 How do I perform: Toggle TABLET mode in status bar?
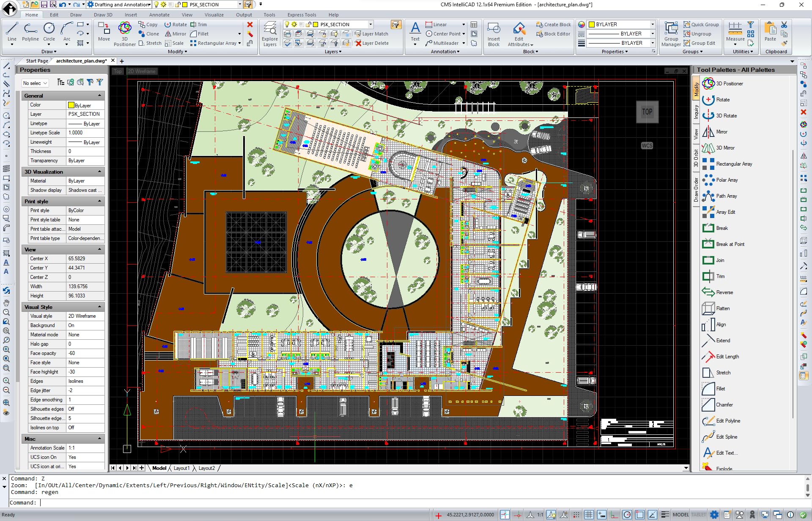coord(698,514)
